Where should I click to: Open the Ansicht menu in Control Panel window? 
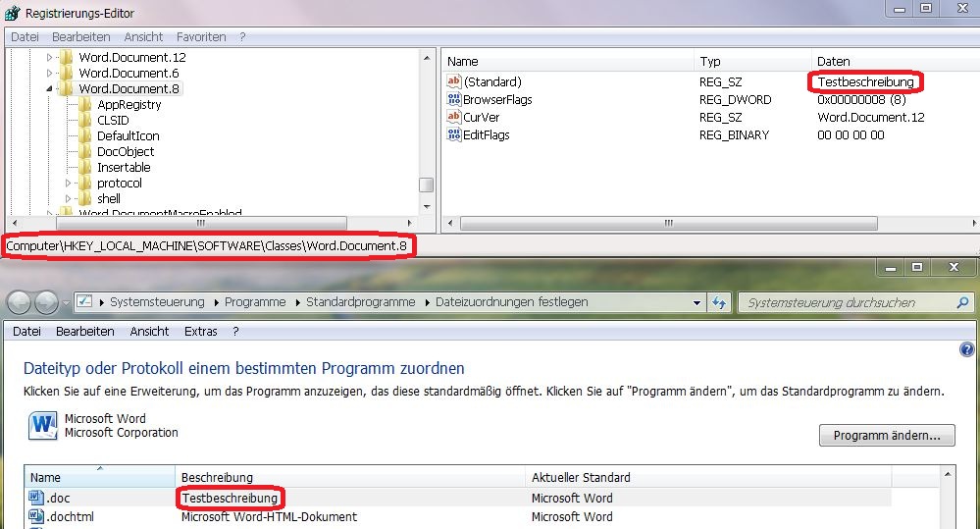coord(149,332)
